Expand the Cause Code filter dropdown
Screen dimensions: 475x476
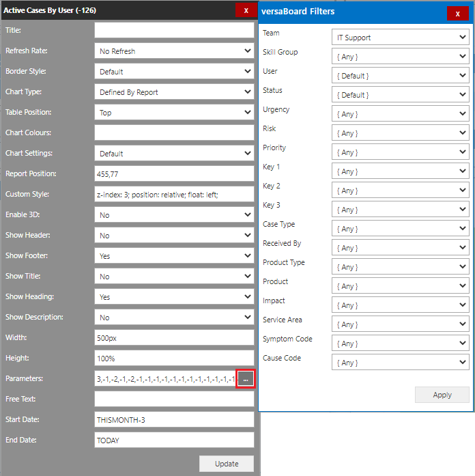pyautogui.click(x=400, y=363)
